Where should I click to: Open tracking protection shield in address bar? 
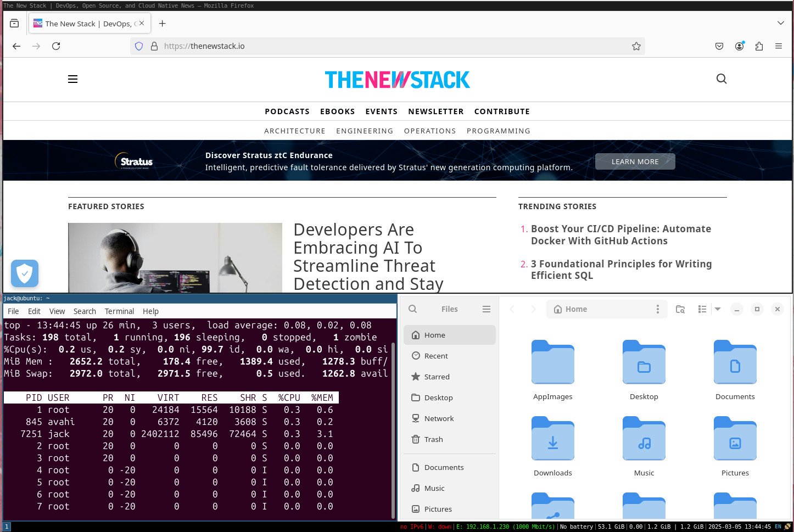(139, 46)
